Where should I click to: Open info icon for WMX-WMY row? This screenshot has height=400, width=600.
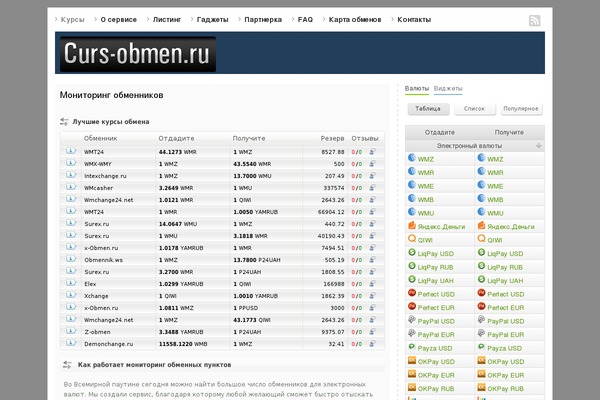[71, 163]
